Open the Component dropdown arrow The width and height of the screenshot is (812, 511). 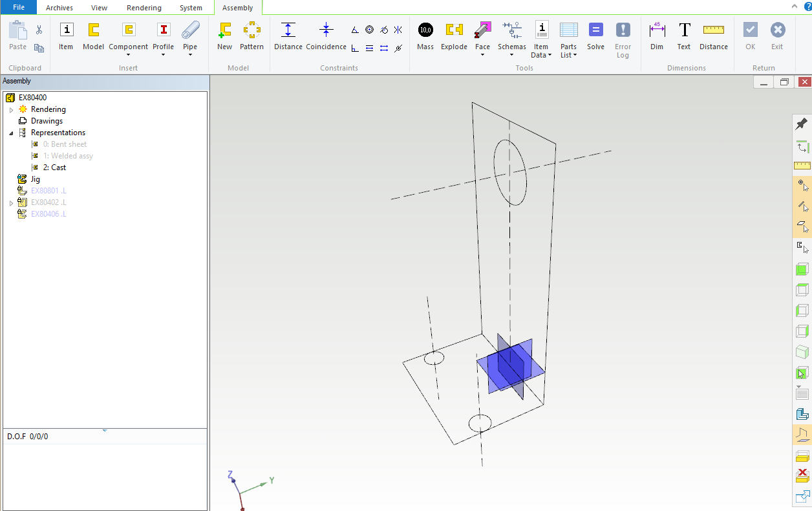tap(128, 55)
